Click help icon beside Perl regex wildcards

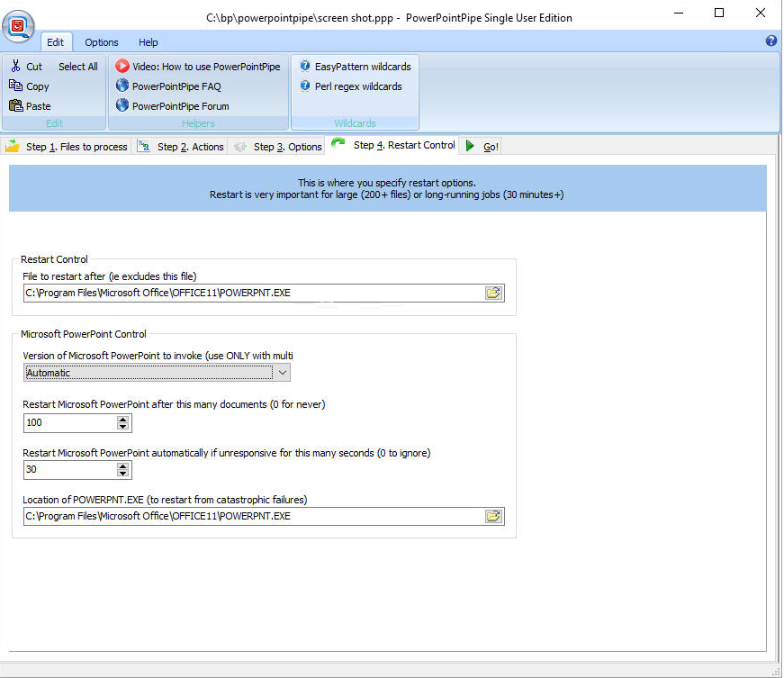click(x=304, y=86)
